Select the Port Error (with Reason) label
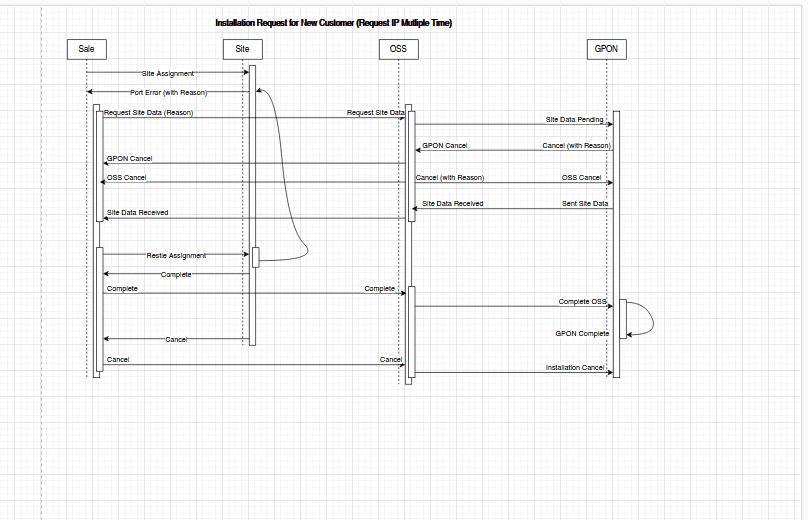Image resolution: width=808 pixels, height=520 pixels. point(169,93)
